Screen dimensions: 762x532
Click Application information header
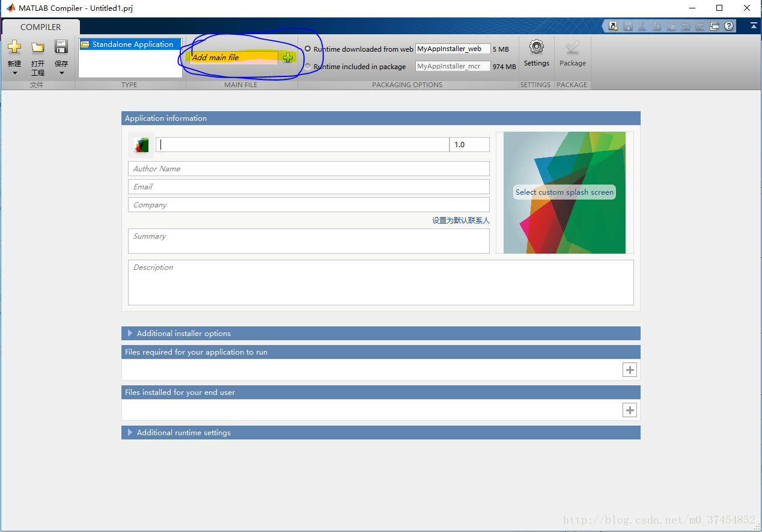click(x=381, y=118)
